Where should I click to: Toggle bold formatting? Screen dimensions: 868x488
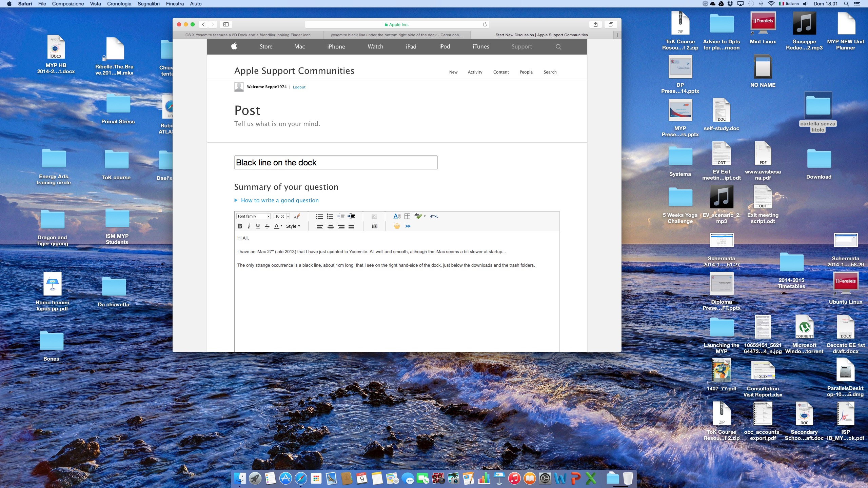240,226
